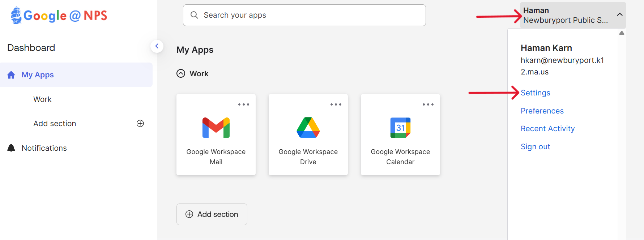Select Work in the sidebar navigation
The height and width of the screenshot is (240, 644).
point(42,99)
